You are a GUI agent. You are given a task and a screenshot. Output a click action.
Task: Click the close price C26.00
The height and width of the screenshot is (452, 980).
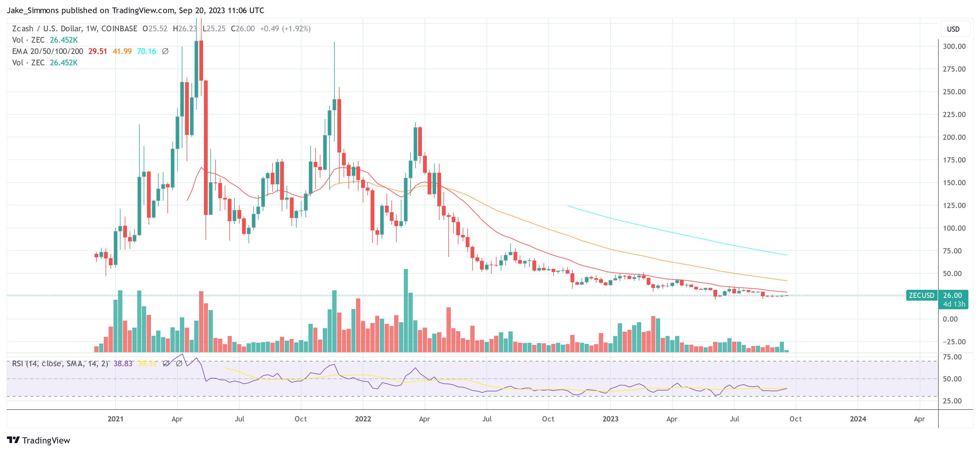243,29
